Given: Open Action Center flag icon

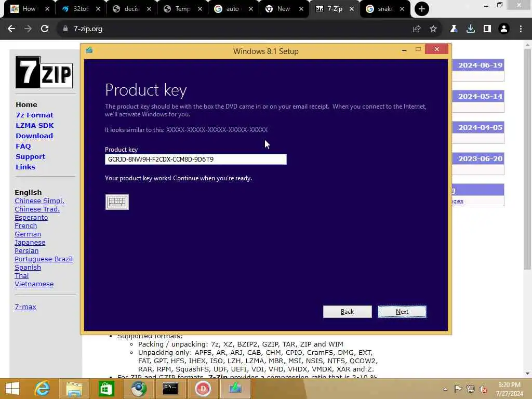Looking at the screenshot, I should 458,389.
